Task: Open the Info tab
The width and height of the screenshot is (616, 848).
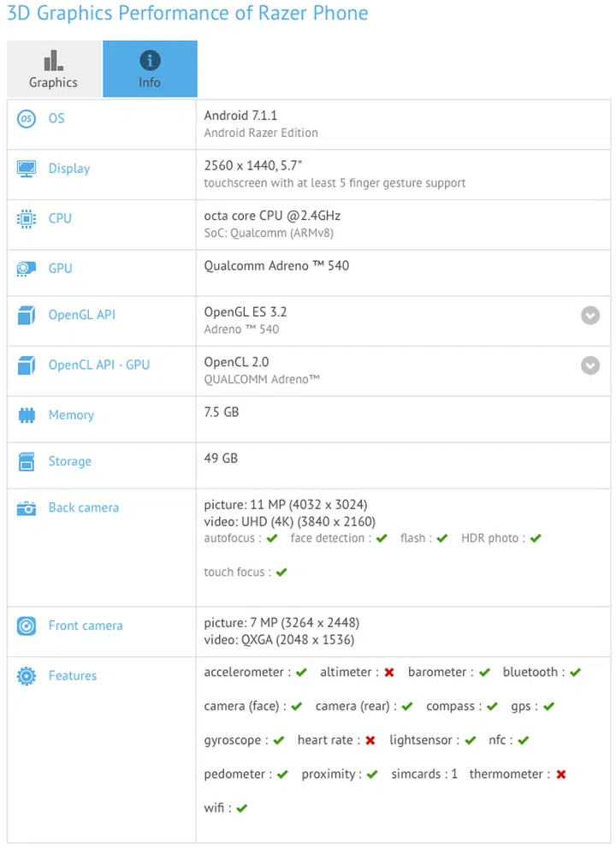Action: click(x=150, y=68)
